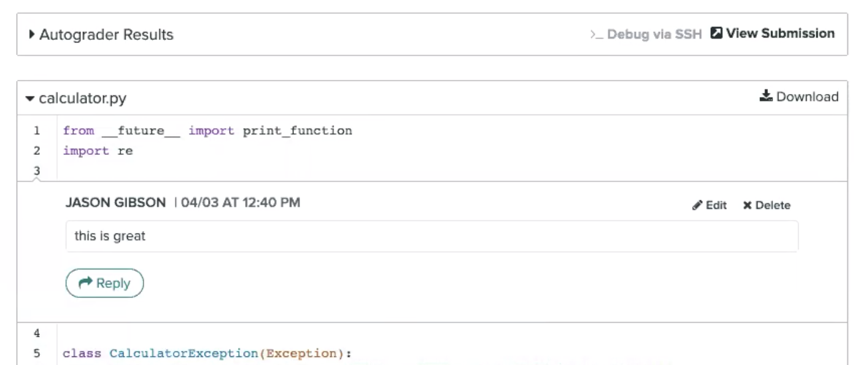Download the calculator.py file via Download text

[x=807, y=96]
